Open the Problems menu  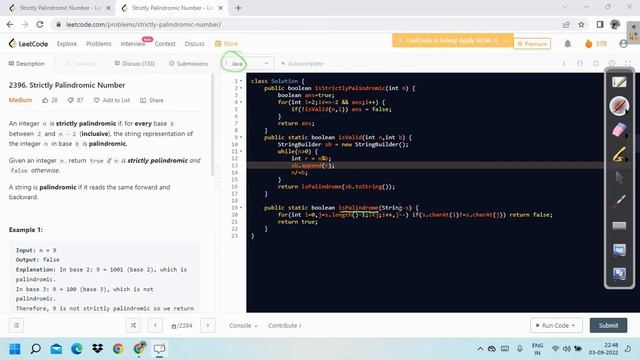click(x=99, y=44)
